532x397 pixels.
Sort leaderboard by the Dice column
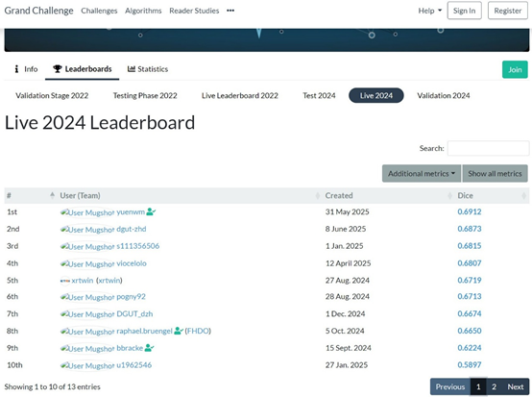click(x=465, y=195)
